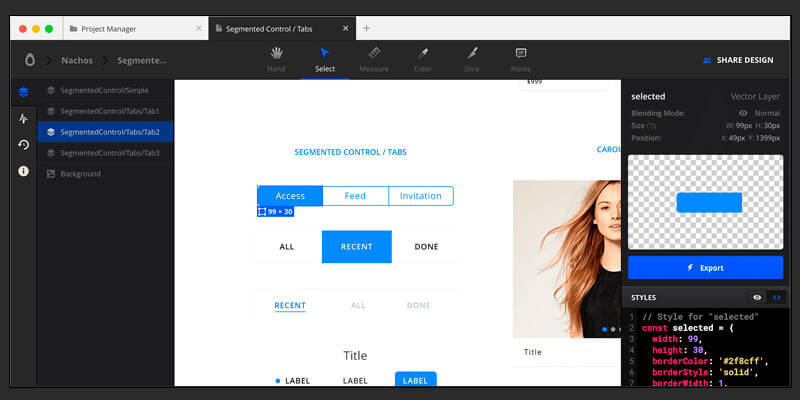This screenshot has height=400, width=800.
Task: Show the info panel from sidebar
Action: pyautogui.click(x=23, y=171)
